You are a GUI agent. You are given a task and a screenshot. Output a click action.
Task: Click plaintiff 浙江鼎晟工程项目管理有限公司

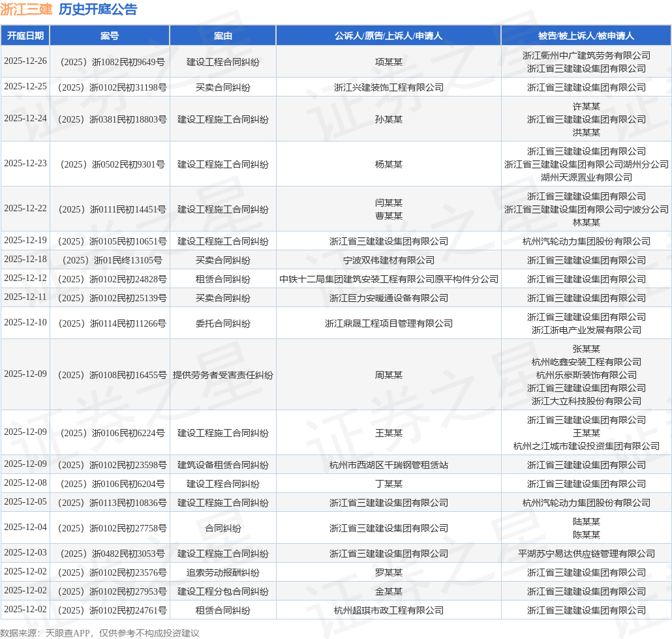[x=389, y=323]
